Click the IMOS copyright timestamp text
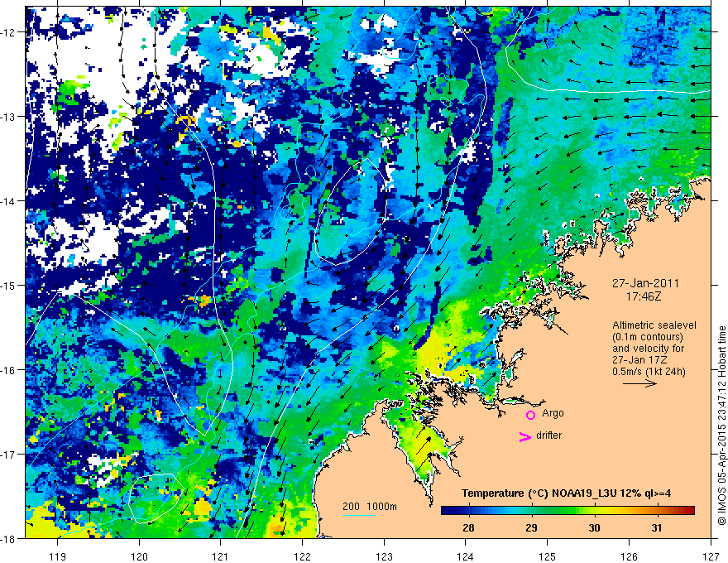Viewport: 728px width, 563px height. 722,426
